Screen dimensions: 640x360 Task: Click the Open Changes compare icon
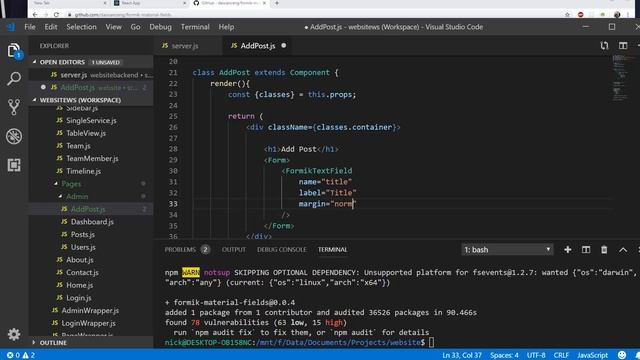604,46
